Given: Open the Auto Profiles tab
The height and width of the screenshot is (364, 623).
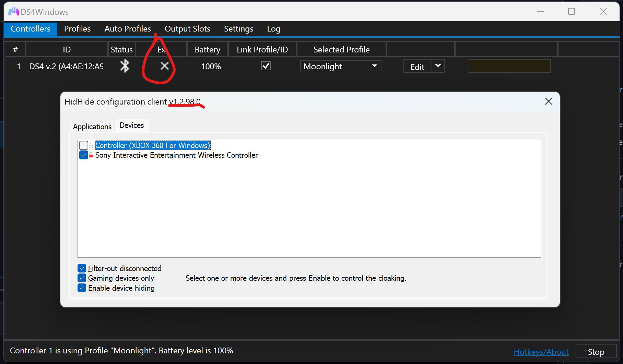Looking at the screenshot, I should pyautogui.click(x=128, y=29).
